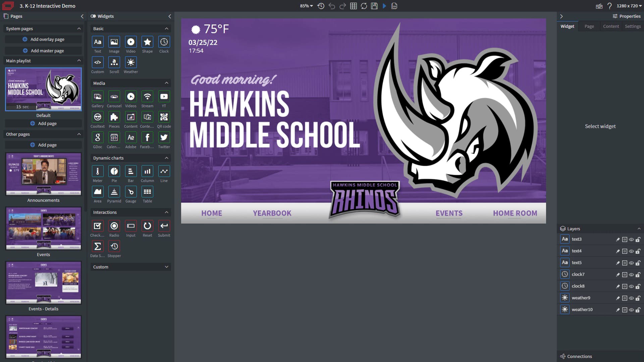644x362 pixels.
Task: Toggle visibility of the clock7 layer
Action: coord(631,275)
